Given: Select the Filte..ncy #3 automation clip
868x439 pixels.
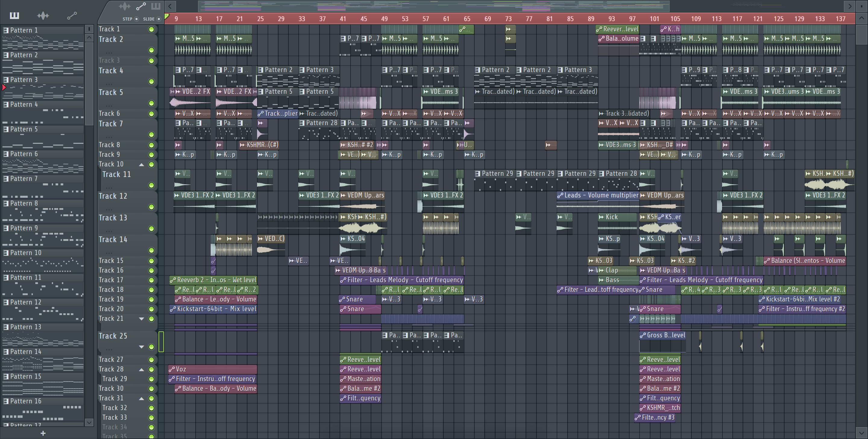Looking at the screenshot, I should [655, 417].
